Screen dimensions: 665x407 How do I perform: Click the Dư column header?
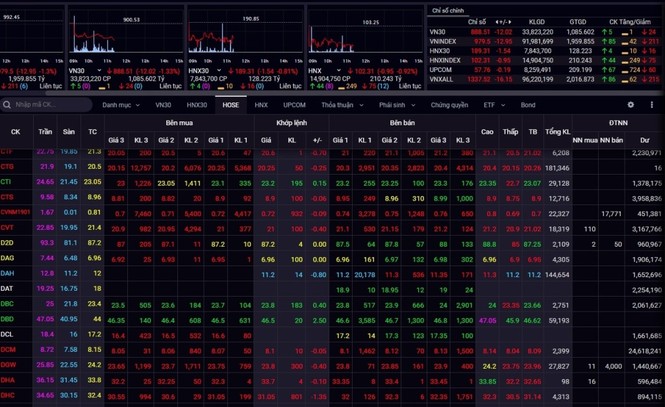point(645,140)
